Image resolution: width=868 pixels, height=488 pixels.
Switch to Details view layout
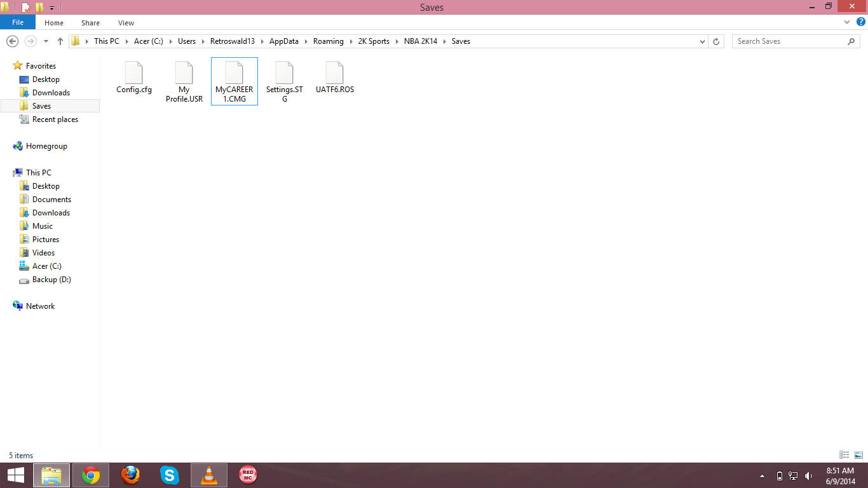[844, 455]
